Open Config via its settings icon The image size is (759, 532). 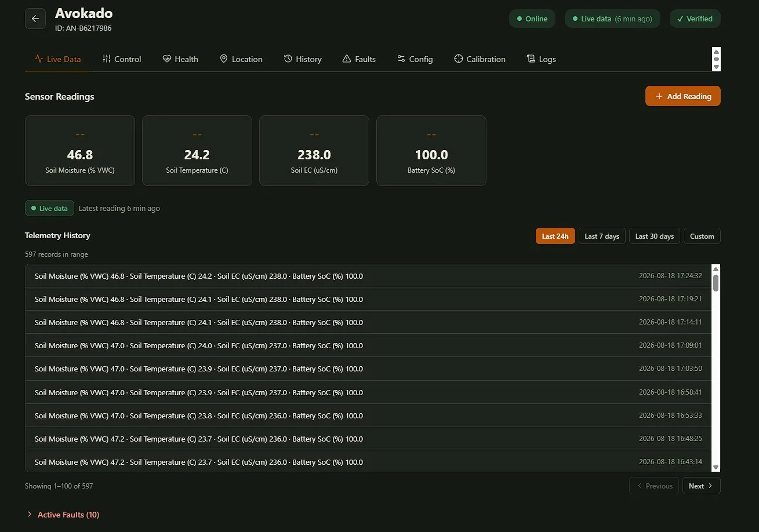tap(401, 59)
